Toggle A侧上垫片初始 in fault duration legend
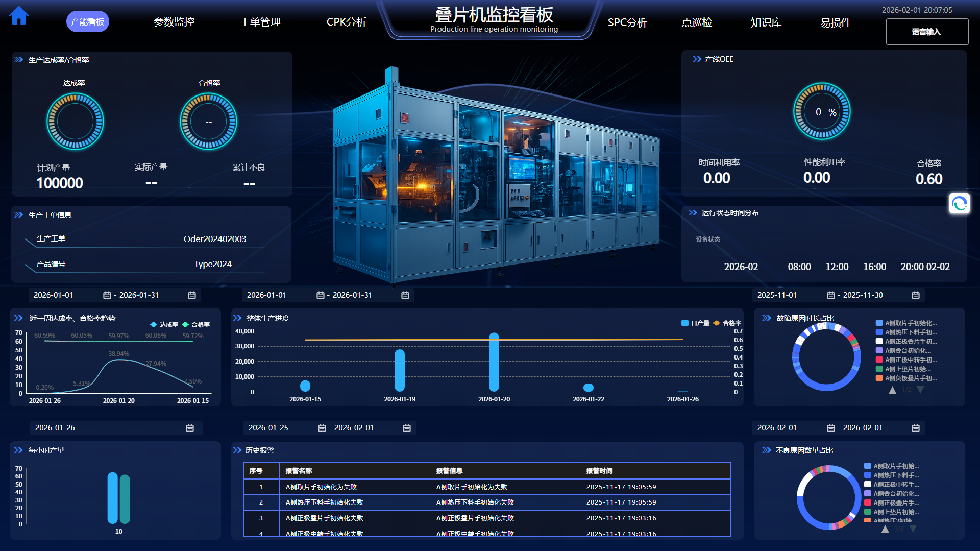 (903, 369)
